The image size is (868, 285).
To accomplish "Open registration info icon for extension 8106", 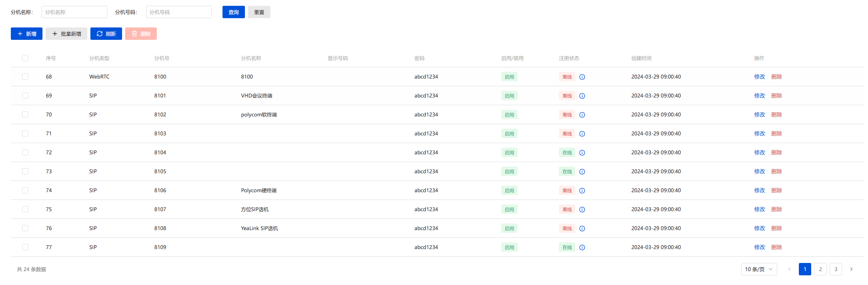I will [582, 191].
